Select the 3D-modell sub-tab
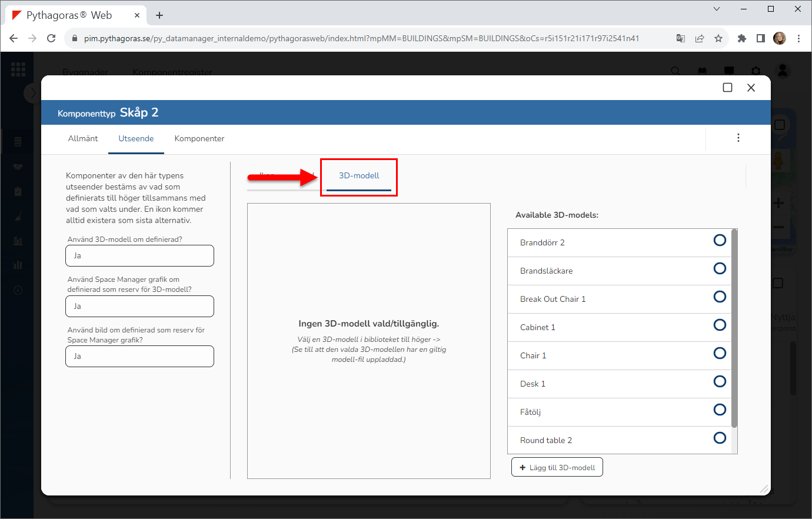This screenshot has height=519, width=812. [x=359, y=176]
